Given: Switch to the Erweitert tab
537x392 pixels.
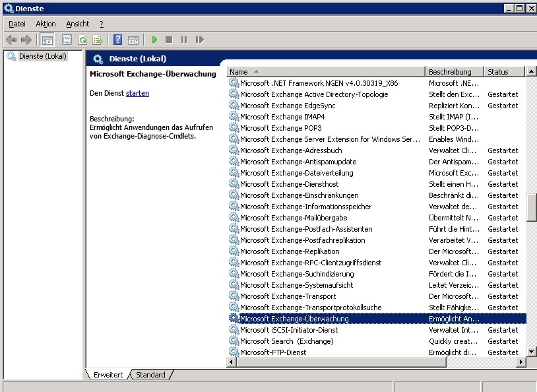Looking at the screenshot, I should click(x=108, y=375).
